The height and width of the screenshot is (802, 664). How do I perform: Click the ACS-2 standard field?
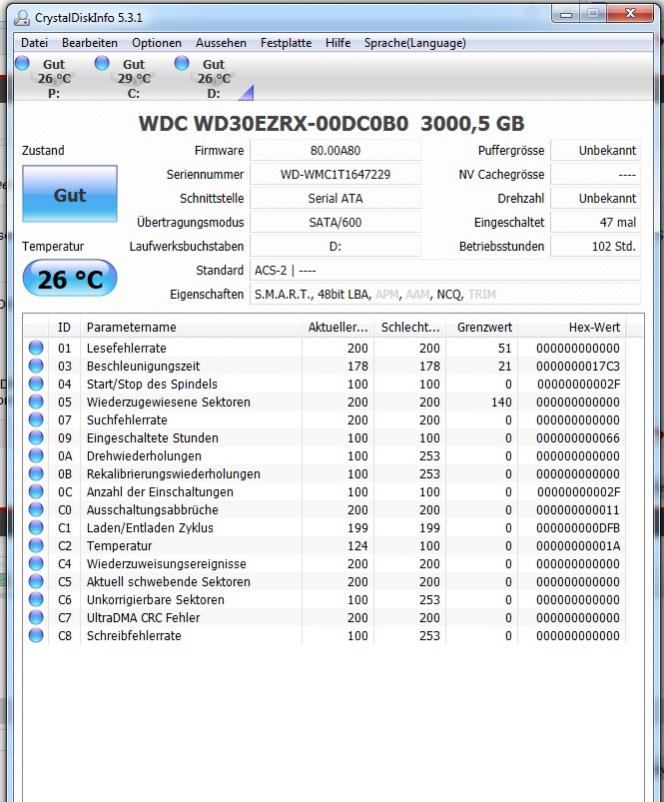click(x=445, y=271)
